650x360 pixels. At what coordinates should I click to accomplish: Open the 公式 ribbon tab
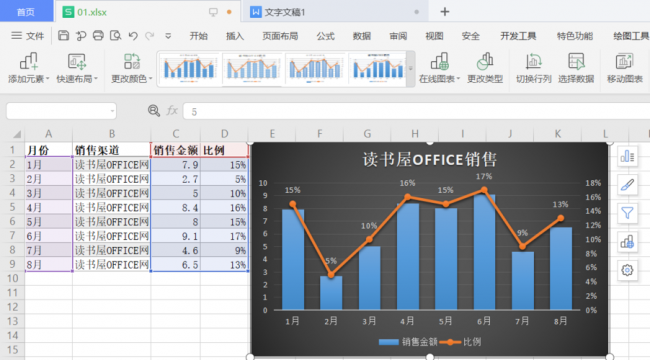click(x=325, y=36)
